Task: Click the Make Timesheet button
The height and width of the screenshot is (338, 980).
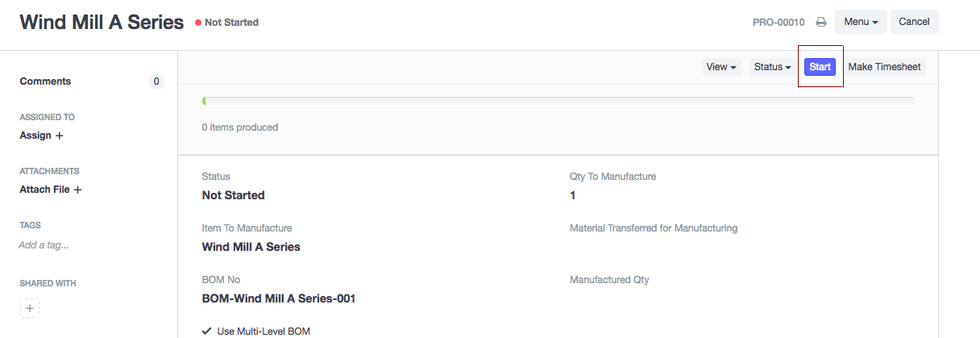Action: pyautogui.click(x=885, y=67)
